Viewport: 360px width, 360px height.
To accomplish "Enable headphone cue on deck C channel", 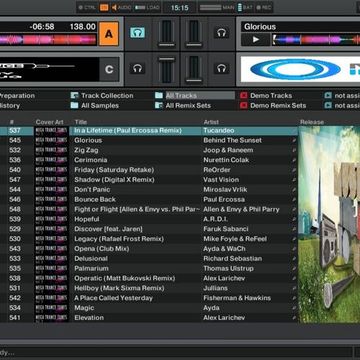I will pos(137,68).
